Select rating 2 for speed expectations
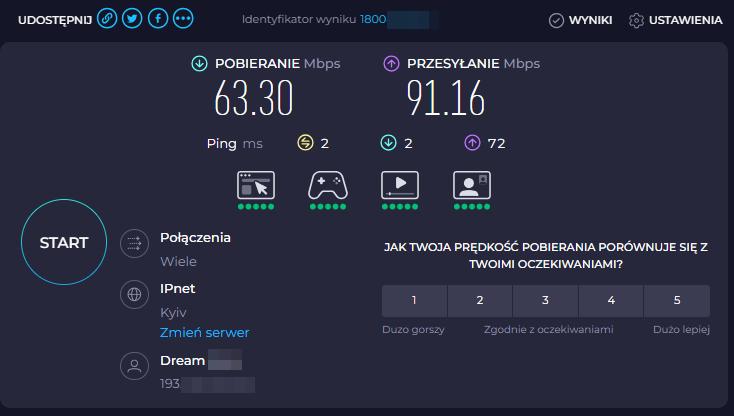Screen dimensions: 734x416 (x=480, y=300)
